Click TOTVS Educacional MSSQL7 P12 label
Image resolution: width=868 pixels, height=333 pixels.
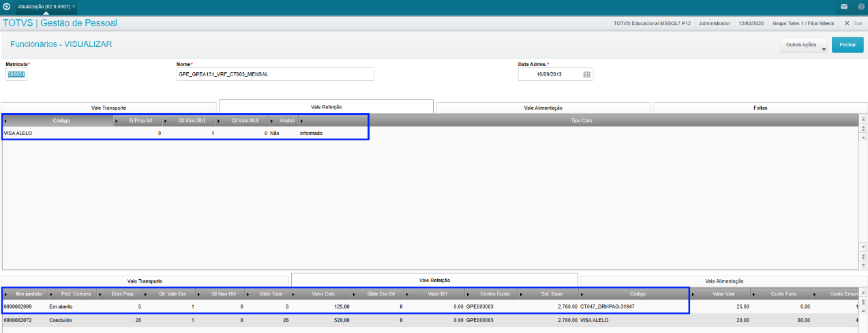(x=652, y=22)
